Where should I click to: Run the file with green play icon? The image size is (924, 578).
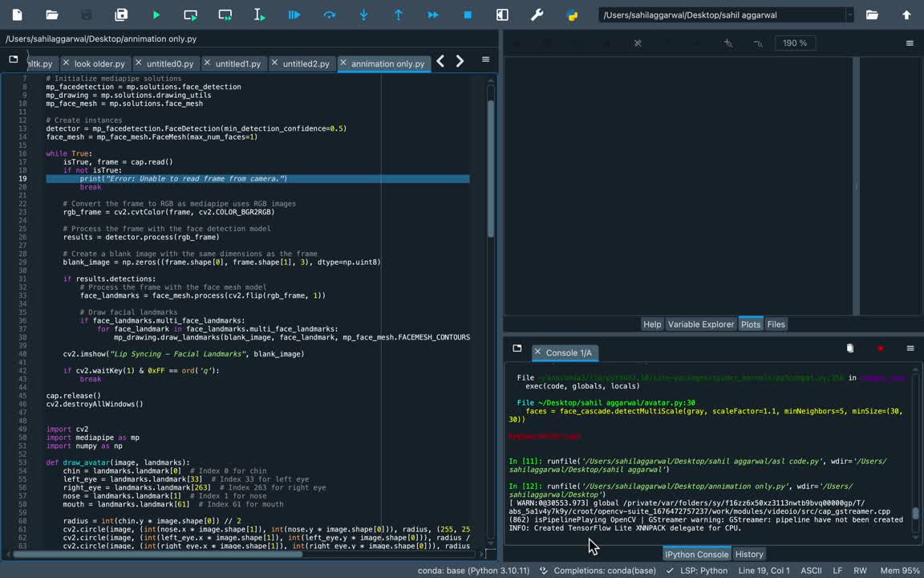156,14
